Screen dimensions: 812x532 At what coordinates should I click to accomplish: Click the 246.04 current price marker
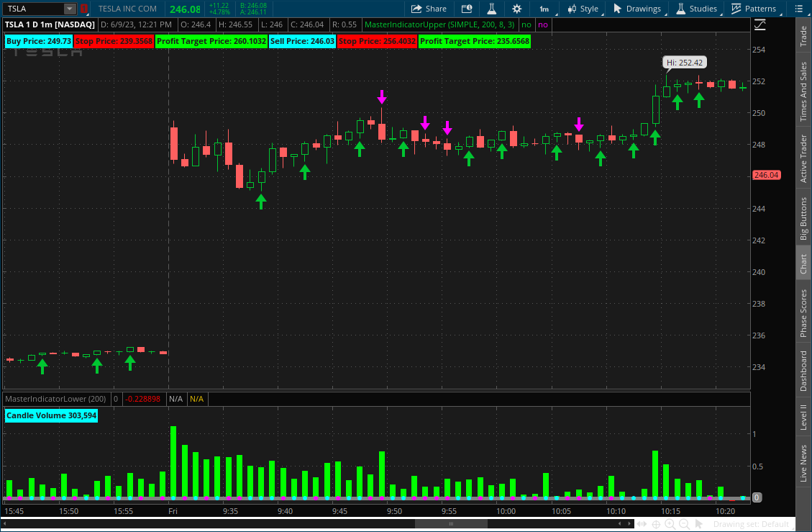(x=766, y=175)
